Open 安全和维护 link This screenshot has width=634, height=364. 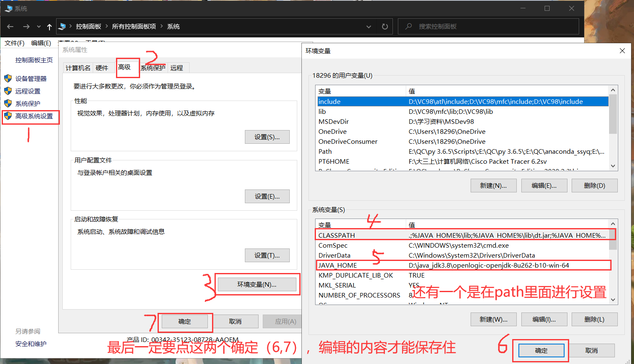[x=31, y=344]
